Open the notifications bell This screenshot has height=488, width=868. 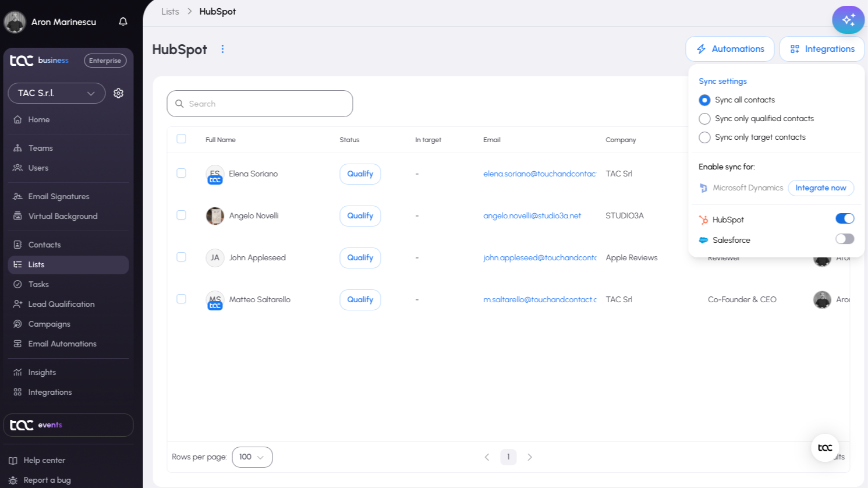(123, 22)
